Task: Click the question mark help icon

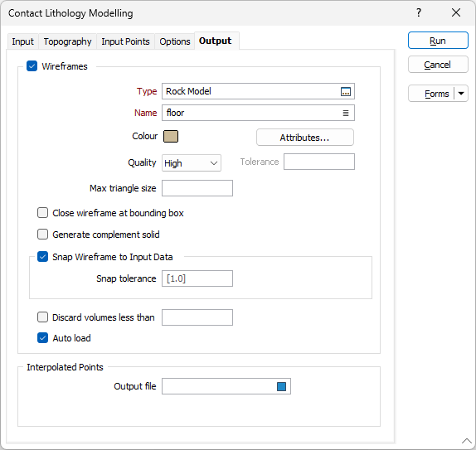Action: point(419,12)
